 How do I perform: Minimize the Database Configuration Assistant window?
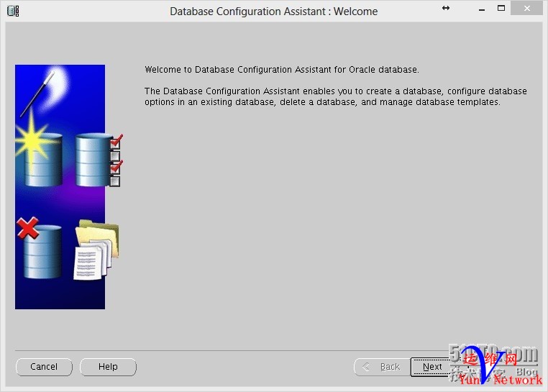click(x=482, y=9)
